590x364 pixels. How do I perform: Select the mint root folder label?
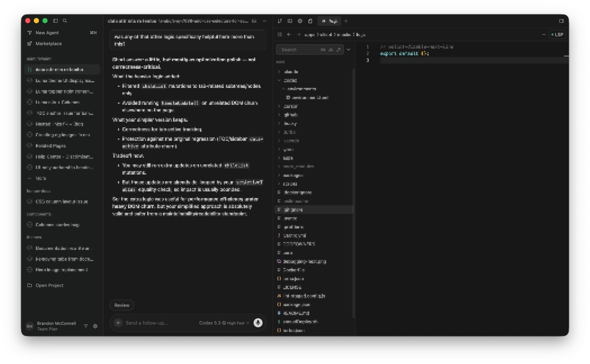280,62
